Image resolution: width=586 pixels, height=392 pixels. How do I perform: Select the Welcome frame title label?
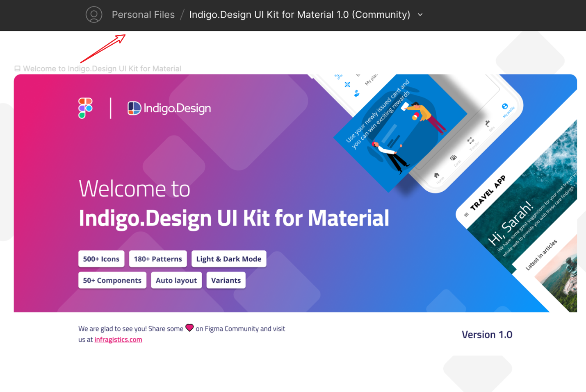point(102,69)
